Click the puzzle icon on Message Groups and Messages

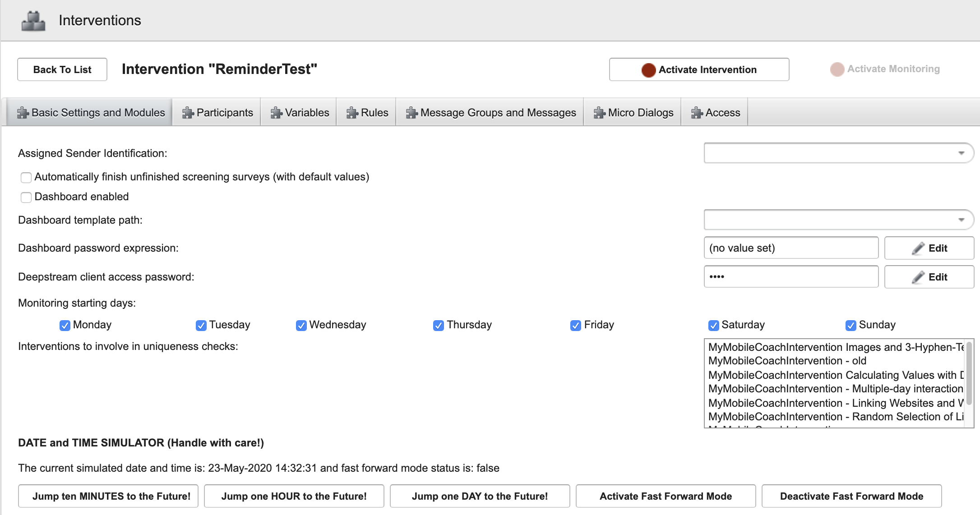[x=411, y=112]
